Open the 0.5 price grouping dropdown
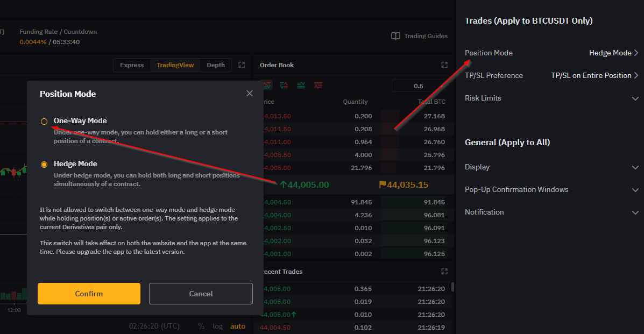Image resolution: width=644 pixels, height=334 pixels. (419, 86)
